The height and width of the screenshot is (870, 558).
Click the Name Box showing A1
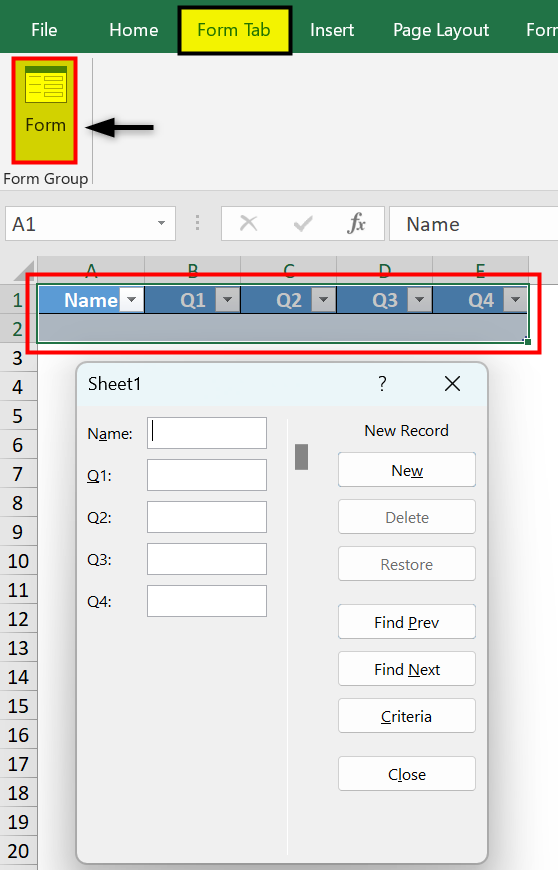click(x=90, y=224)
